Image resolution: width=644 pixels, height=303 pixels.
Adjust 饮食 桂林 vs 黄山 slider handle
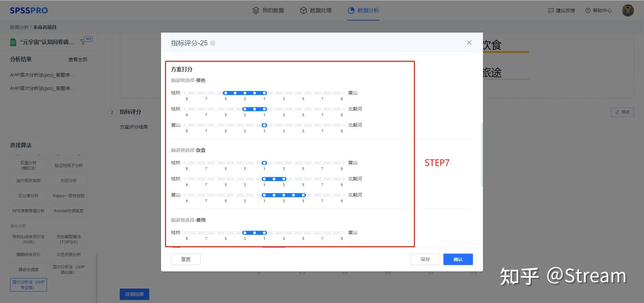(x=264, y=163)
